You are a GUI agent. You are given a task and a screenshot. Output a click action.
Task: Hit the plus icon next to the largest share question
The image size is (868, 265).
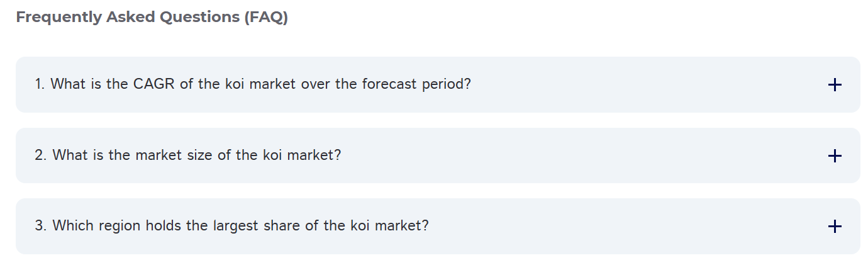(x=834, y=227)
